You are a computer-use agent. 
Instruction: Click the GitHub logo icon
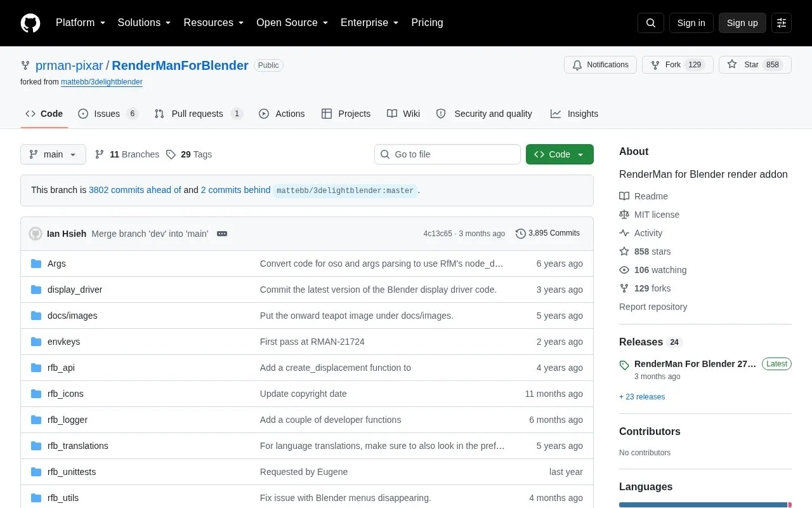pyautogui.click(x=30, y=23)
